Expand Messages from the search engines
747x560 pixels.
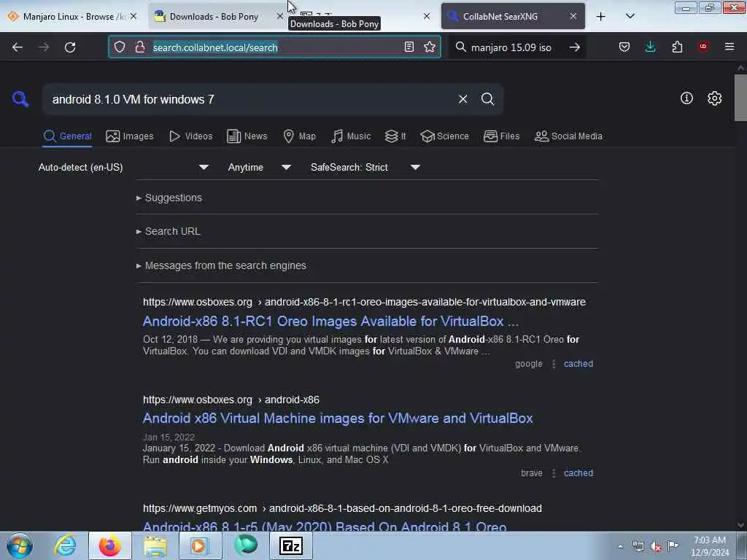coord(222,265)
